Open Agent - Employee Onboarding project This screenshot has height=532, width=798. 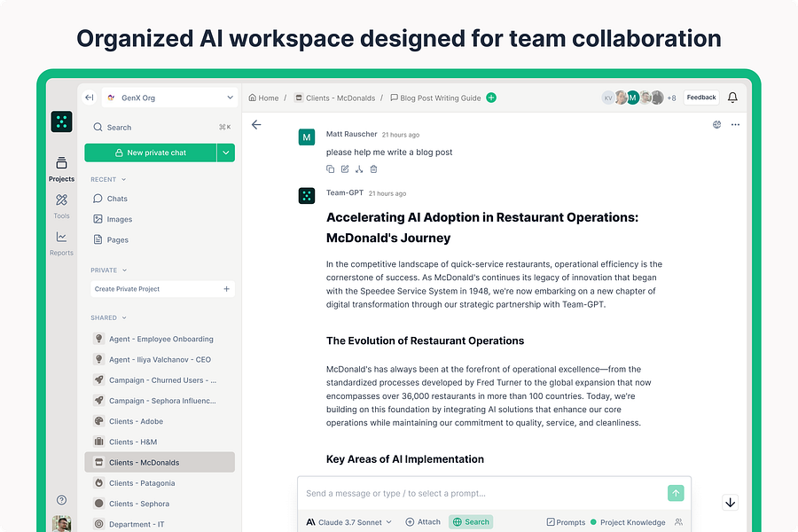click(160, 339)
